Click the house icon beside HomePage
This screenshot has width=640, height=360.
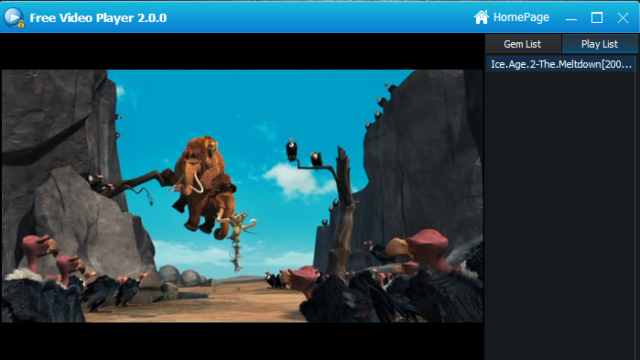coord(481,17)
